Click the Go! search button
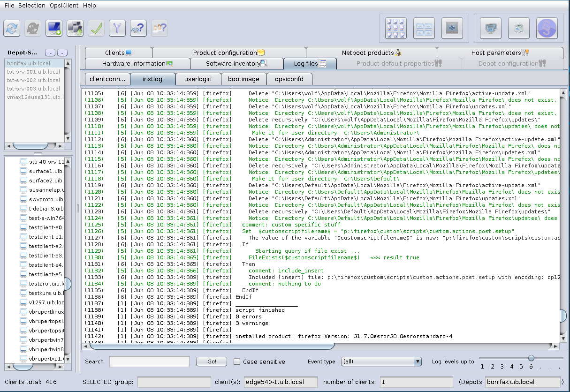The image size is (570, 392). (211, 362)
